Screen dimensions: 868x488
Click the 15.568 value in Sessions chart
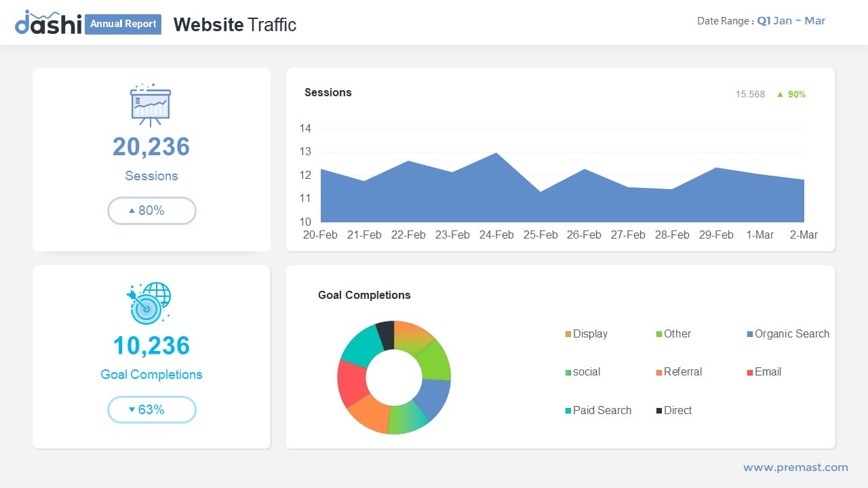pos(750,94)
